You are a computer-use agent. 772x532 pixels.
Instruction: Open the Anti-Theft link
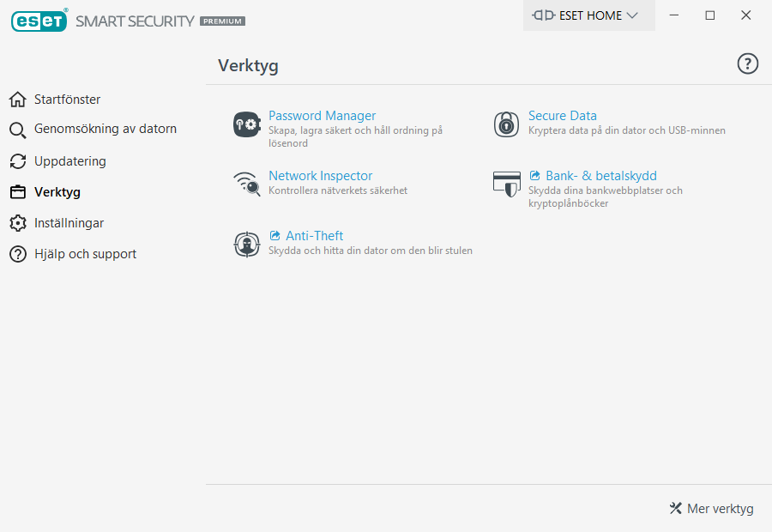[314, 236]
